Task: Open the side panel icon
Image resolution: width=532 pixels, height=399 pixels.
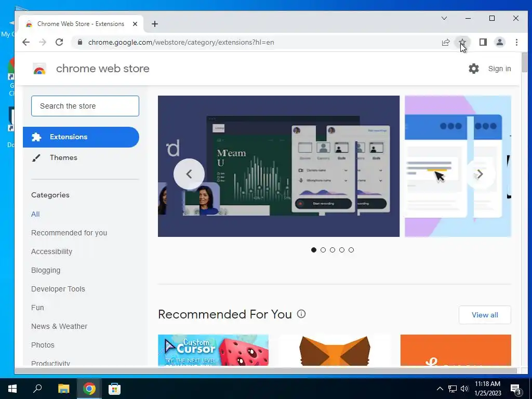Action: coord(483,42)
